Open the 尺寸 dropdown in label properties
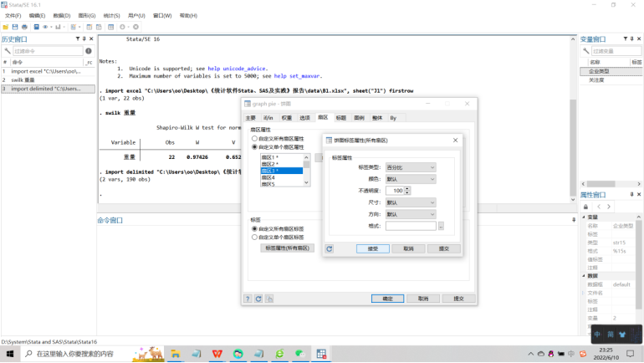Screen dimensions: 644x363 411,202
